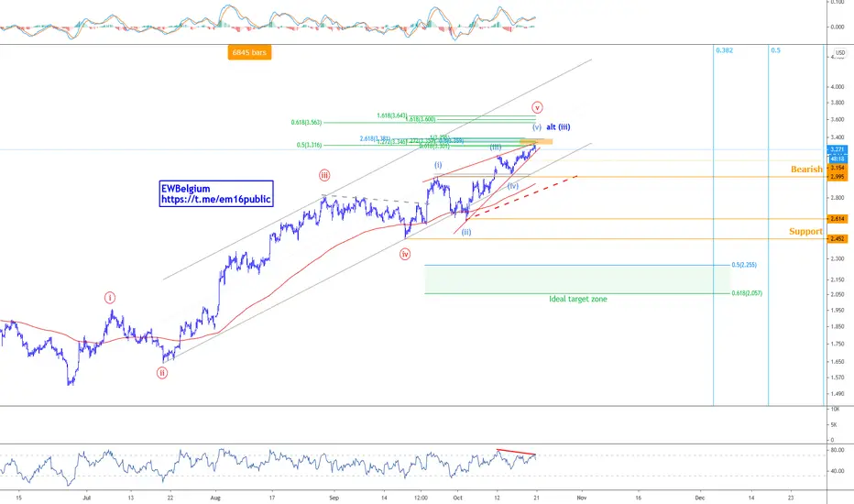Select the current price tag 3.271
The image size is (854, 504).
click(837, 149)
